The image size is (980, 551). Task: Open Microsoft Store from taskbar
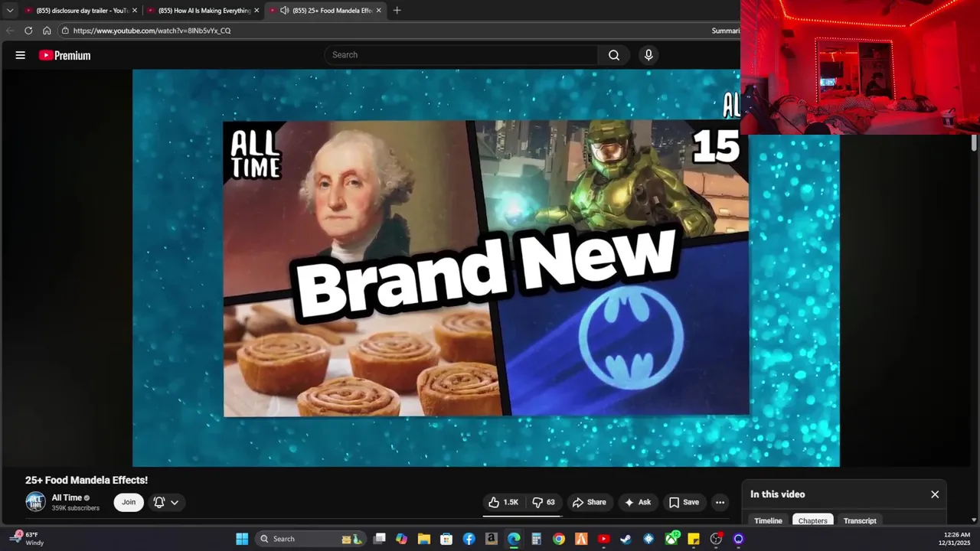446,539
